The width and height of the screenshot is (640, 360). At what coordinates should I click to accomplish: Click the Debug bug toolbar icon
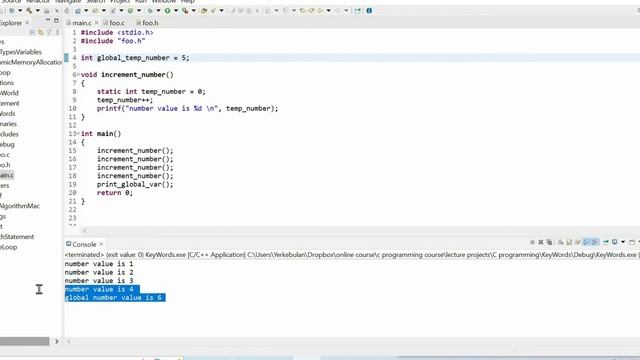pos(150,11)
